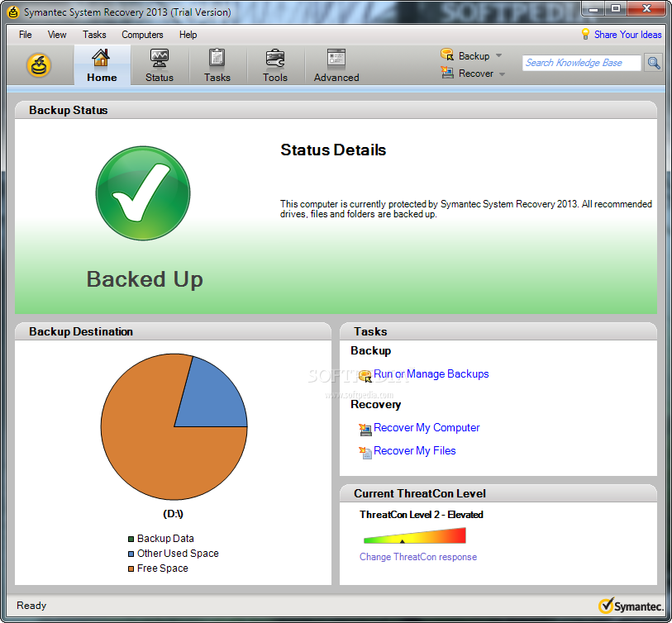Click the blue slice of pie chart
Image resolution: width=672 pixels, height=623 pixels.
coord(212,397)
